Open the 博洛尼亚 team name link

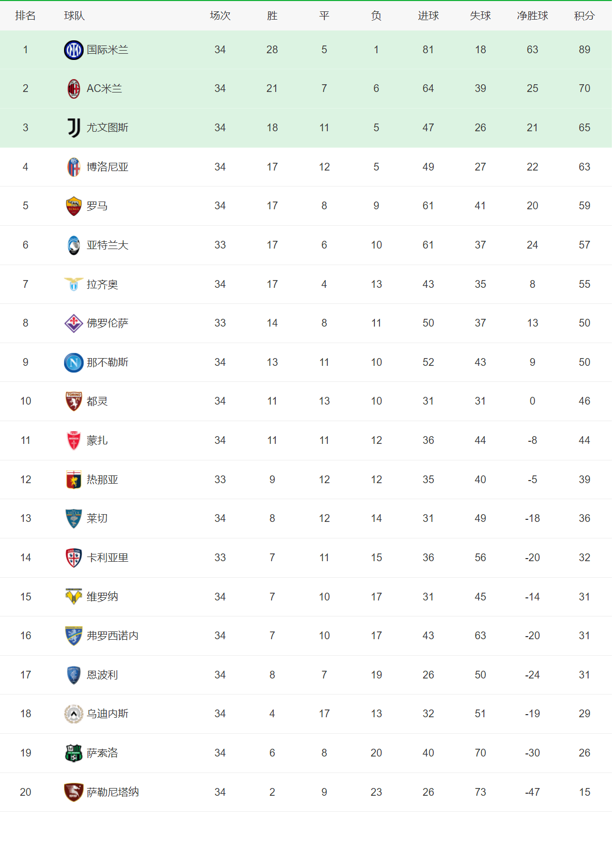(107, 167)
